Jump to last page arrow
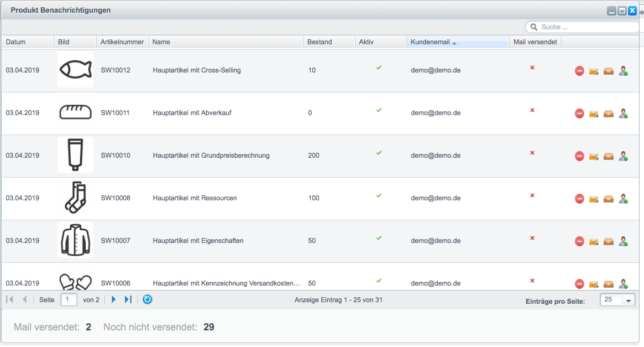 click(128, 299)
